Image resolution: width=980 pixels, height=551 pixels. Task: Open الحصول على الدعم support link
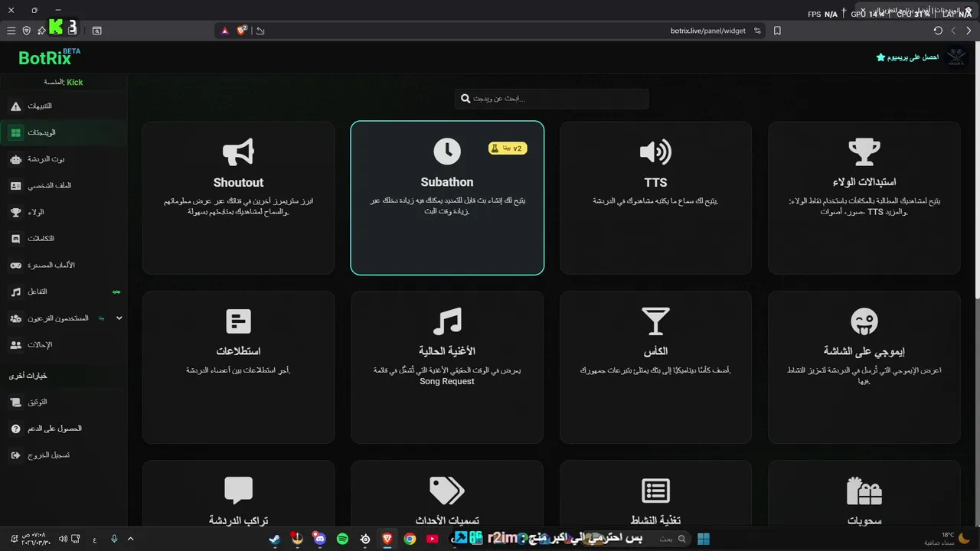coord(63,429)
